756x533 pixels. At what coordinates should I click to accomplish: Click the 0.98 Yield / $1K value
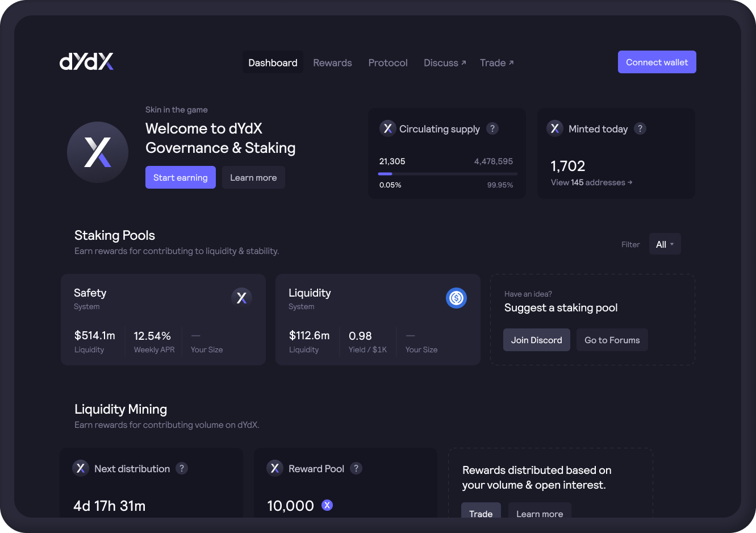[x=360, y=336]
